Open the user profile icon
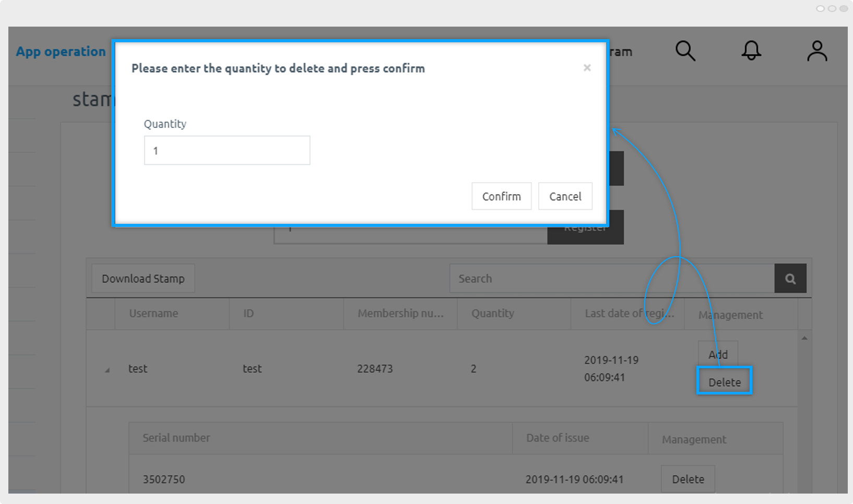This screenshot has height=504, width=853. 817,51
